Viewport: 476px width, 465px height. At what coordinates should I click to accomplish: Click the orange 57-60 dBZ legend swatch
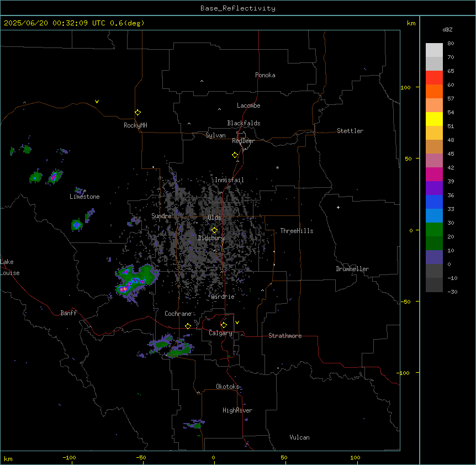tap(434, 91)
